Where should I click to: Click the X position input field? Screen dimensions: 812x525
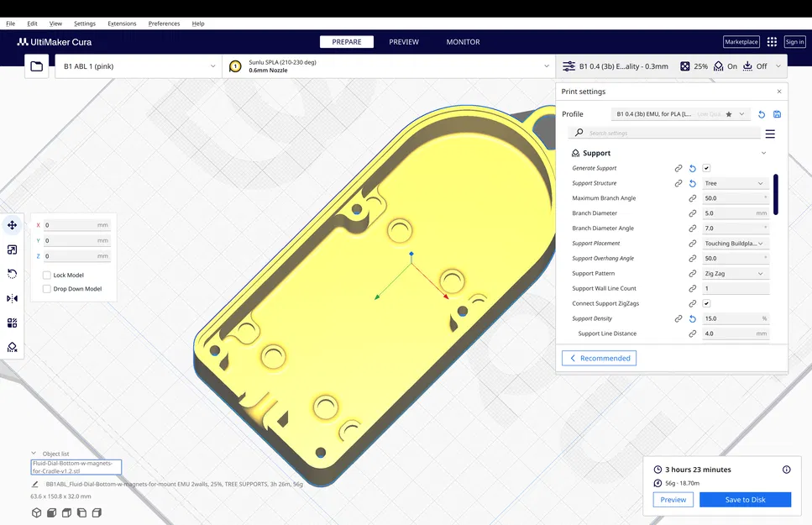click(76, 225)
